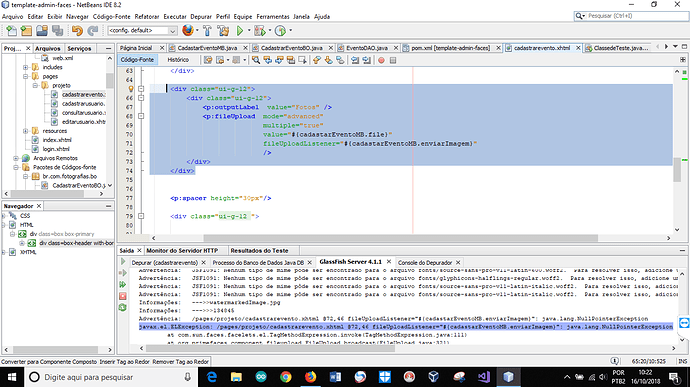
Task: Click Converter para Componente Composto
Action: pos(49,362)
